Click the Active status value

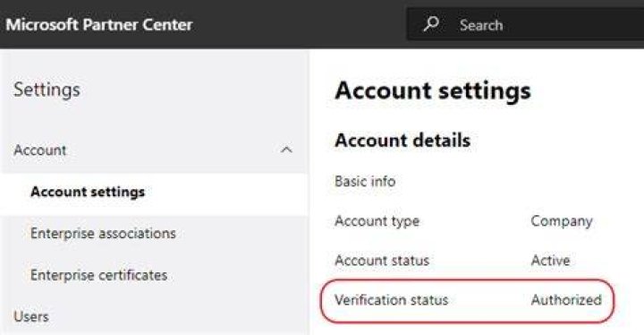pos(550,260)
